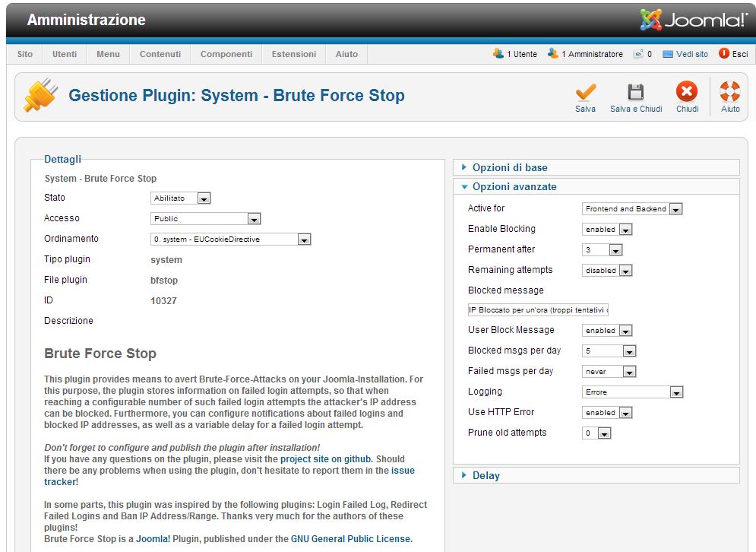Click the Gestione Plugin page title
Image resolution: width=756 pixels, height=552 pixels.
(x=237, y=95)
